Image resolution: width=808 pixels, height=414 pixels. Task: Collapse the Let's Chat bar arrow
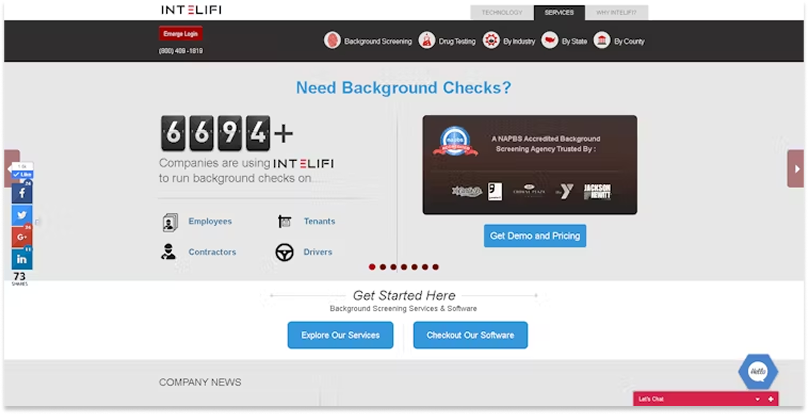(758, 399)
